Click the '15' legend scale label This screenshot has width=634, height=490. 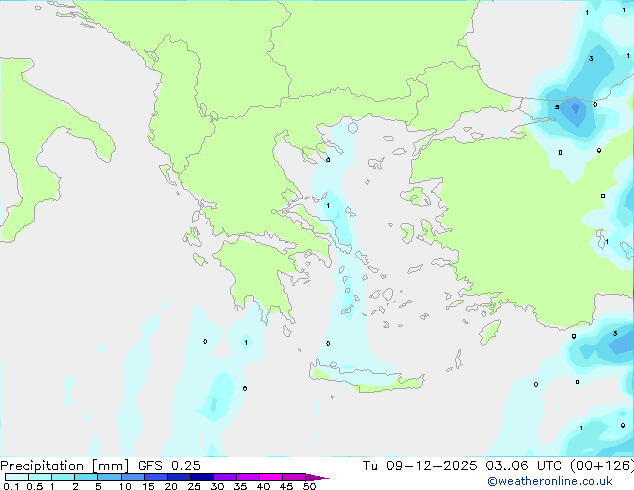(x=148, y=486)
